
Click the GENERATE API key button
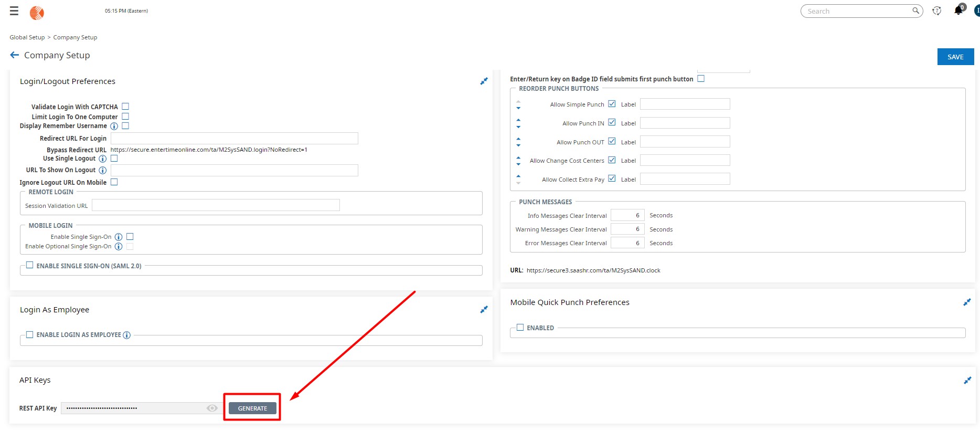[x=252, y=408]
